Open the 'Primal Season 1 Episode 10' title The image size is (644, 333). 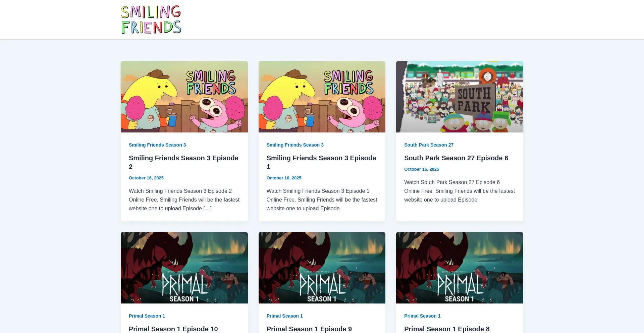coord(173,329)
